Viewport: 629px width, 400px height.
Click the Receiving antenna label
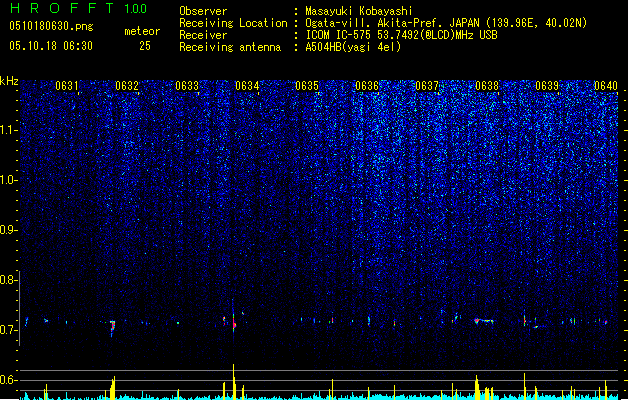tap(230, 47)
